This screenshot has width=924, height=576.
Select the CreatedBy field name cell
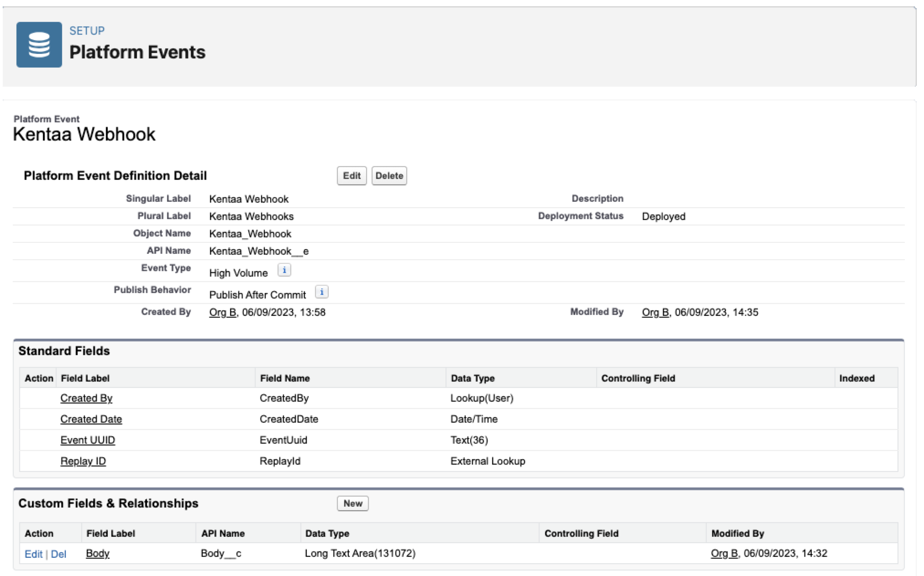(284, 398)
